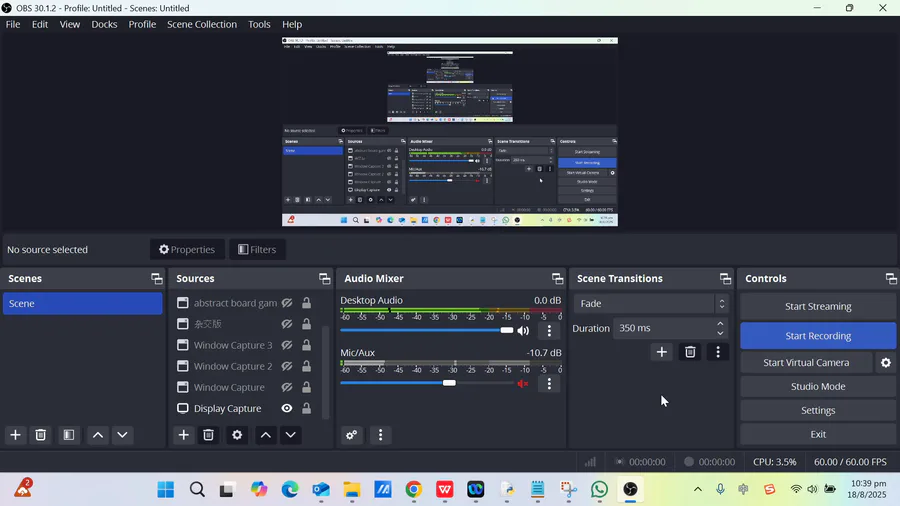Add a scene transition with plus
Viewport: 900px width, 506px height.
pyautogui.click(x=662, y=352)
